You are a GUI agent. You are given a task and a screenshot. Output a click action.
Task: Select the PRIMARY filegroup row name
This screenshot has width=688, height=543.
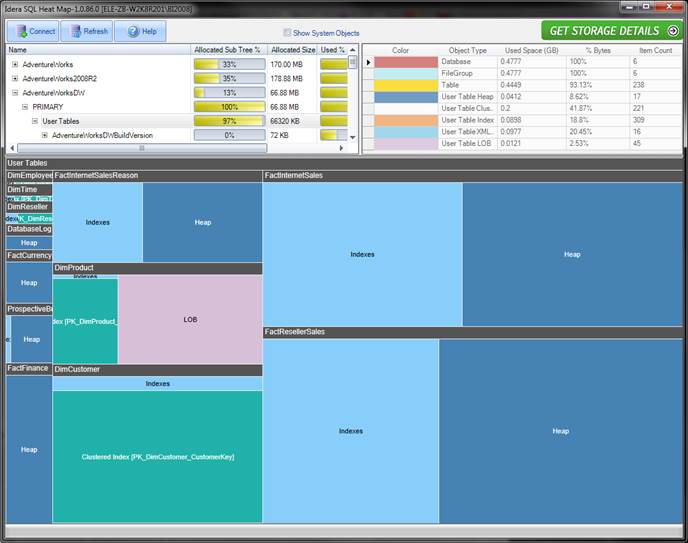point(48,107)
